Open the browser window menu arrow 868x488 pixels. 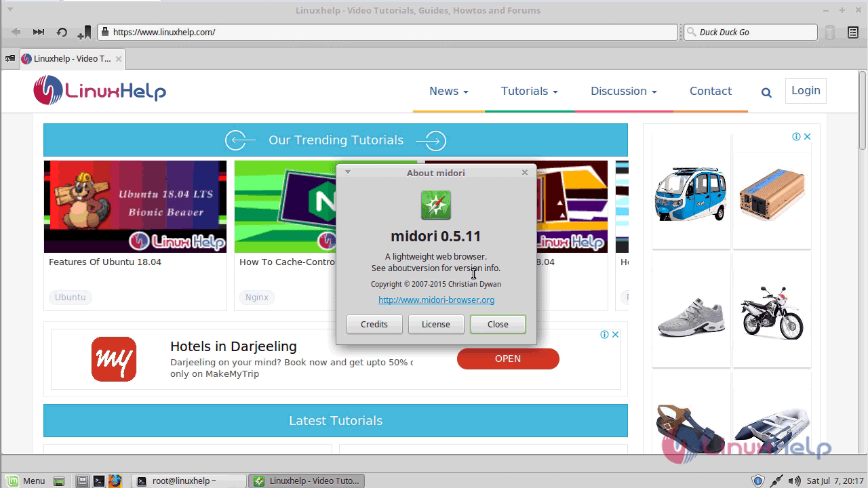pyautogui.click(x=9, y=9)
